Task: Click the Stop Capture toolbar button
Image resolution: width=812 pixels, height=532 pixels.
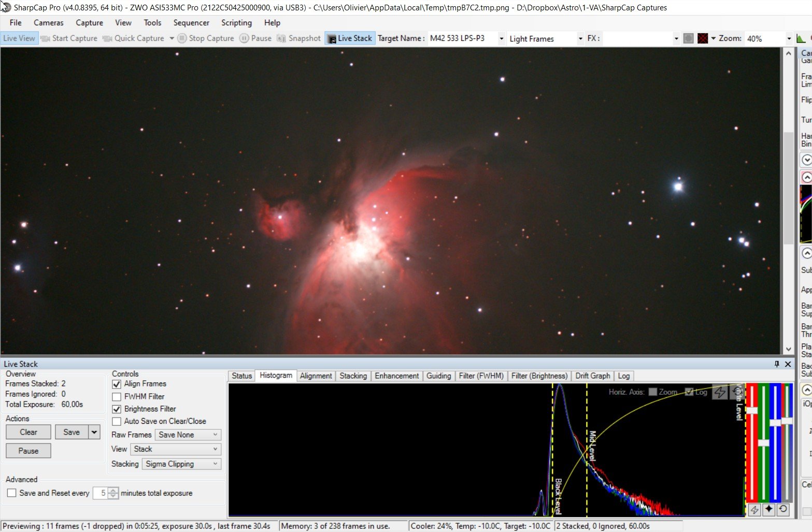Action: (x=206, y=38)
